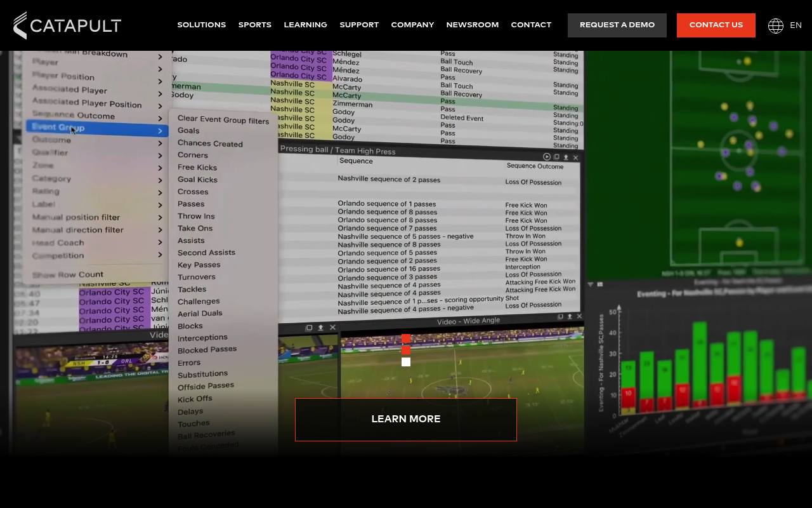Click the red Contact Us button

click(x=716, y=25)
